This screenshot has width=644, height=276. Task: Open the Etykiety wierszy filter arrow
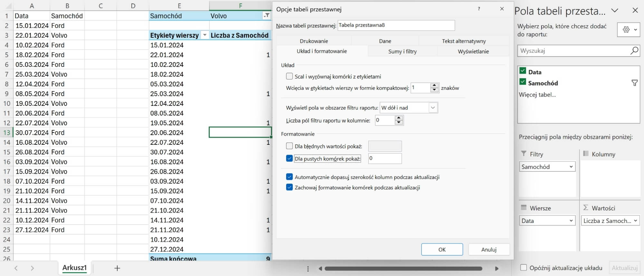(x=205, y=35)
